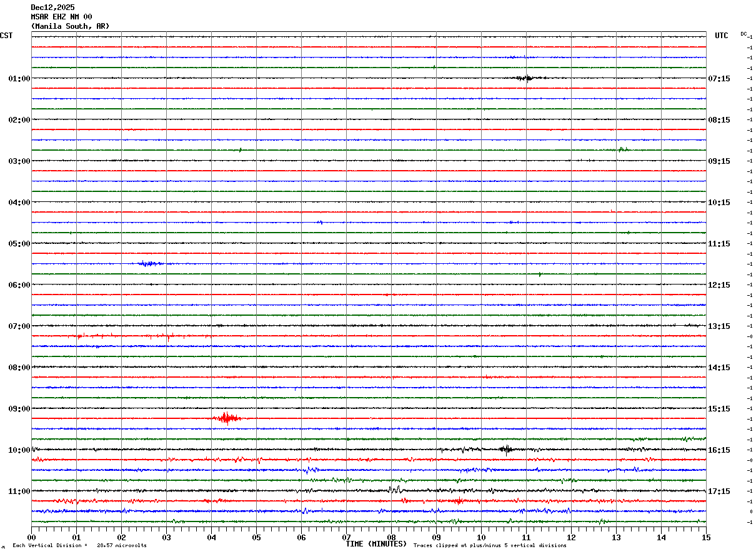Screen dimensions: 756x554
Task: Click the UTC timezone label
Action: pos(722,36)
